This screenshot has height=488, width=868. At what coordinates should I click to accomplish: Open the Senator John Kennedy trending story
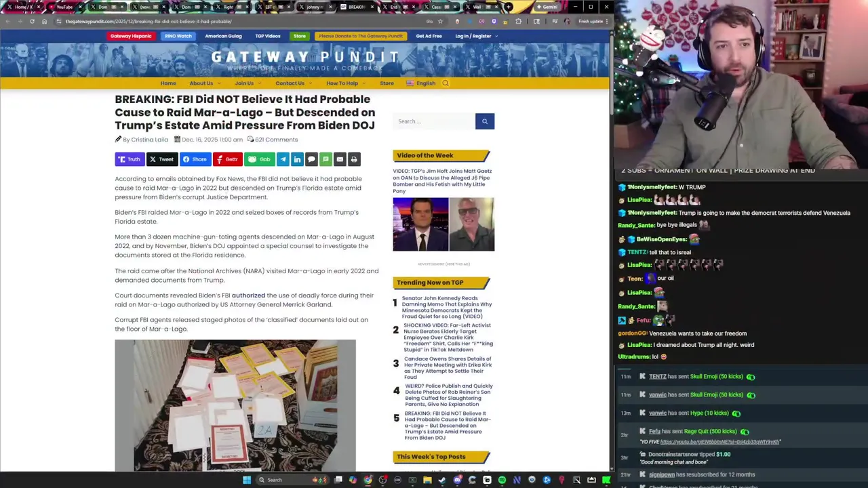pyautogui.click(x=447, y=307)
